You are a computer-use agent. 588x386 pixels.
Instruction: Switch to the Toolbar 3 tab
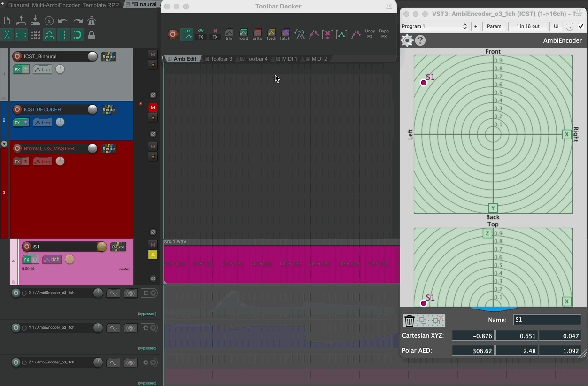click(x=221, y=59)
